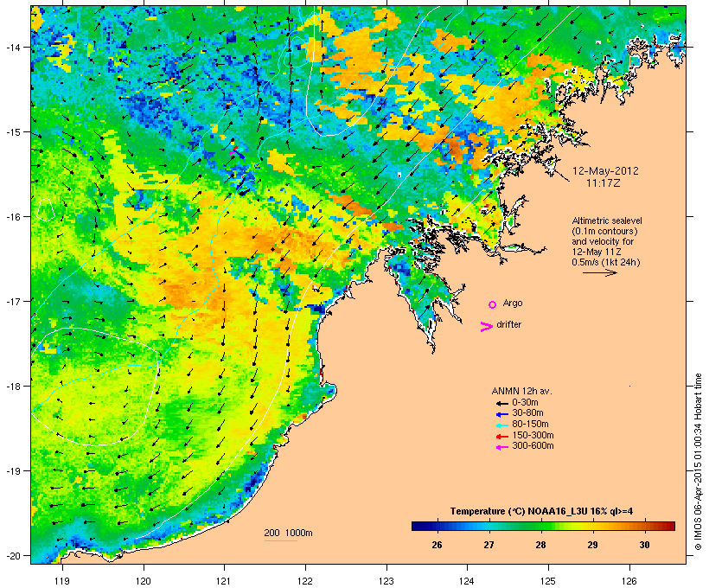Click the longitude label 126
The image size is (709, 588).
pyautogui.click(x=629, y=581)
